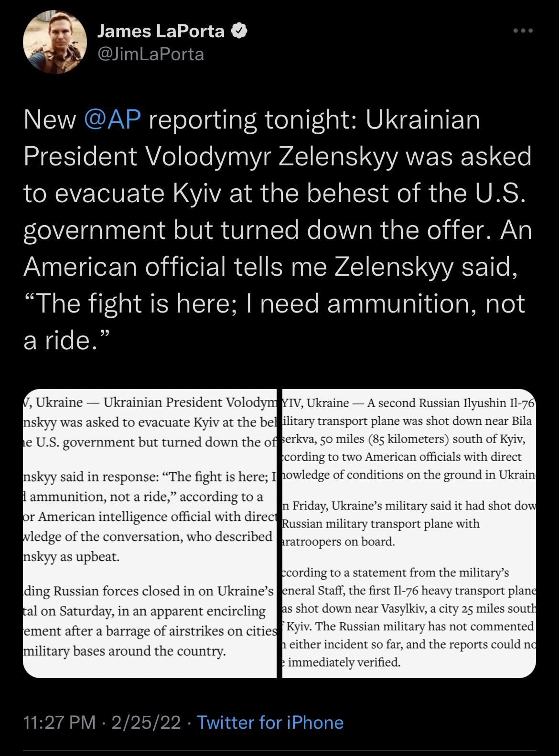
Task: Click the 11:27 PM timestamp
Action: click(59, 722)
